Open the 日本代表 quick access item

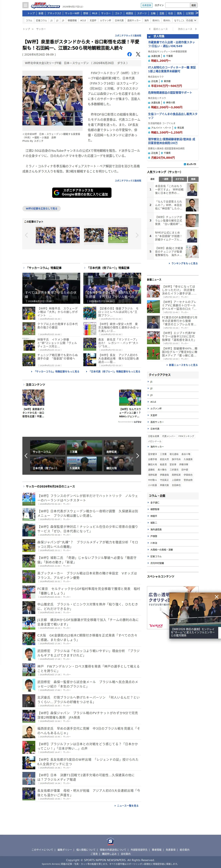[x=155, y=429]
